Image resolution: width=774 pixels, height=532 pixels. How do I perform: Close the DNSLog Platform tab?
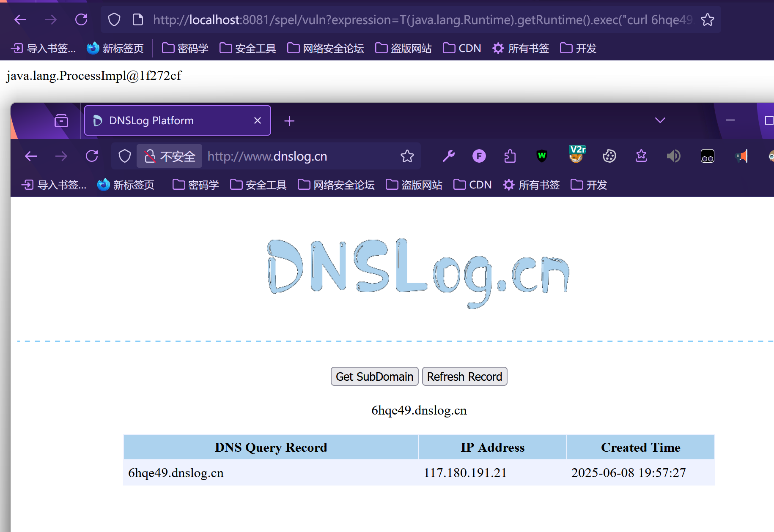click(258, 121)
